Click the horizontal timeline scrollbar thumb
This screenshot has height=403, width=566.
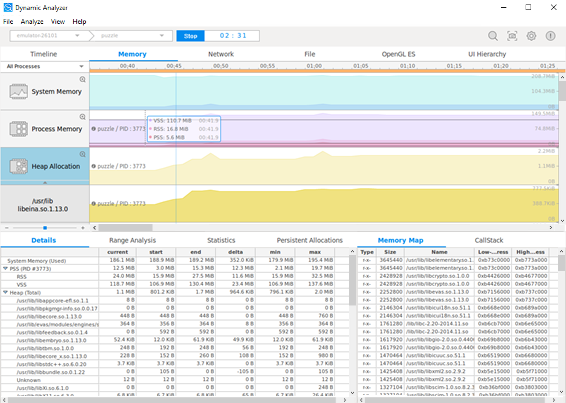pyautogui.click(x=125, y=228)
